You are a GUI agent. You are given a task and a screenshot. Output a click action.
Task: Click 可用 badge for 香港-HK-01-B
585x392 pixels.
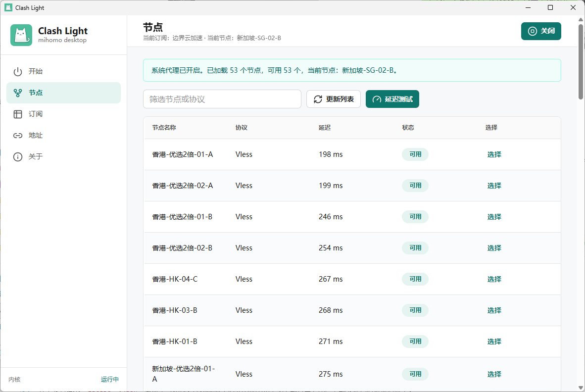415,342
